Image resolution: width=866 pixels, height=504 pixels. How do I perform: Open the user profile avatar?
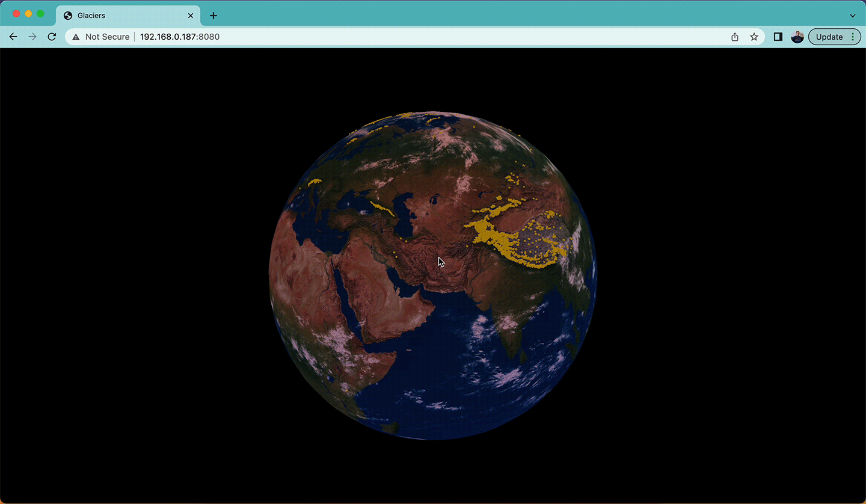click(797, 37)
